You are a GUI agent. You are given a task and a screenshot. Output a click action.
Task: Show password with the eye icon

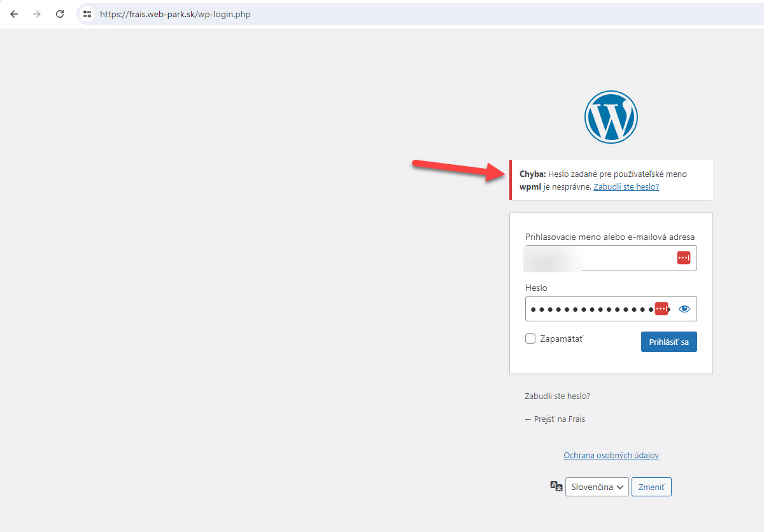684,309
